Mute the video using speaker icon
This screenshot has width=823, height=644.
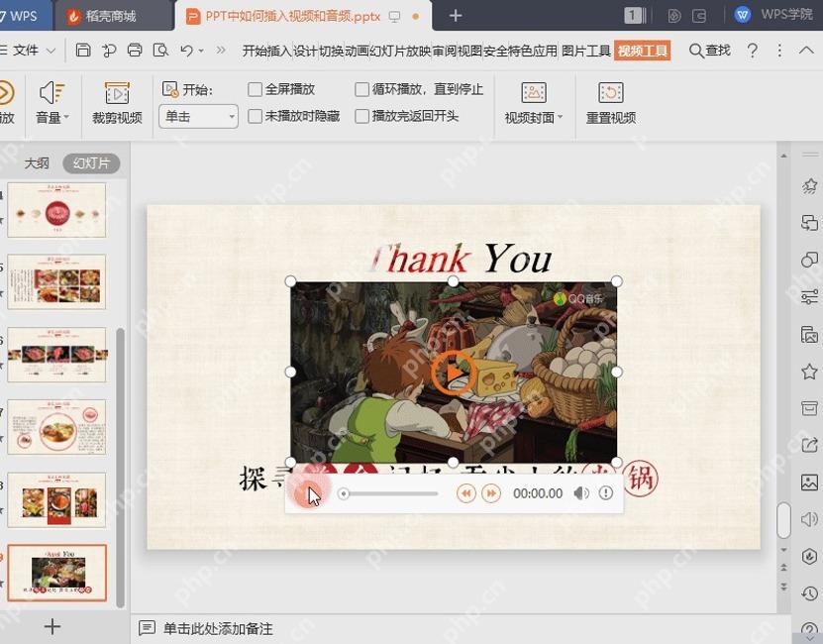[581, 493]
